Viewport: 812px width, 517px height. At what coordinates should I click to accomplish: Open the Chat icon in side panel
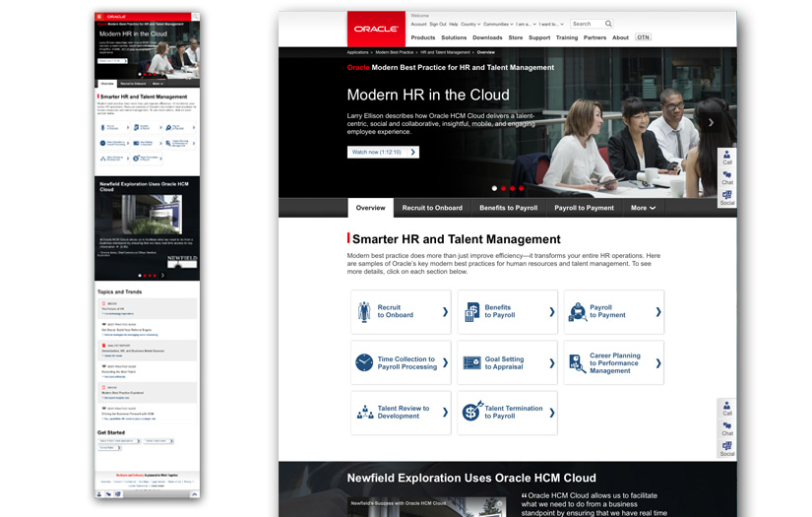[727, 176]
